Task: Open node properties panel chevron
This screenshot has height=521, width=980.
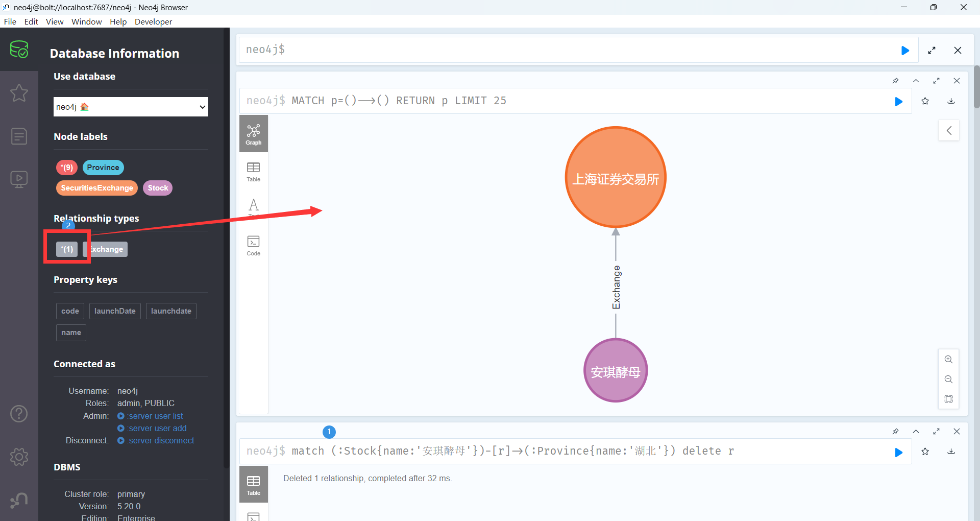Action: pos(949,130)
